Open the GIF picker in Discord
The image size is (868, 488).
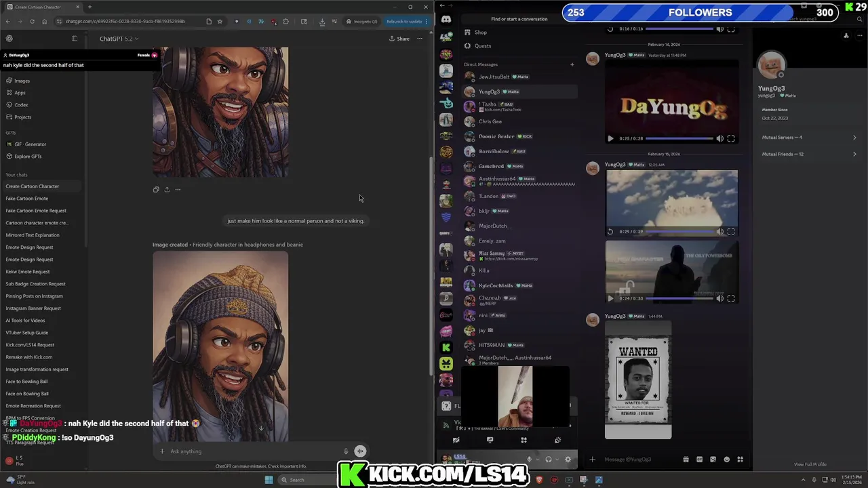point(699,460)
